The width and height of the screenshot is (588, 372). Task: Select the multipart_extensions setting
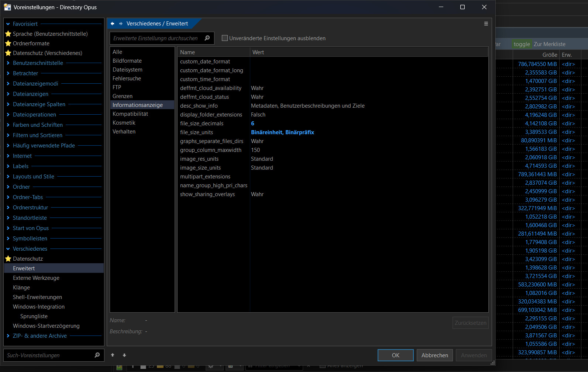tap(333, 177)
